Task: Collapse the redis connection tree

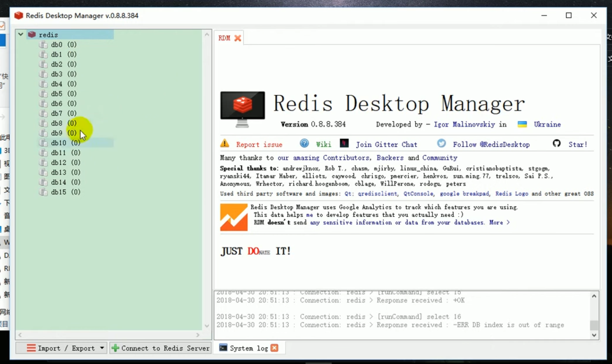Action: (x=21, y=34)
